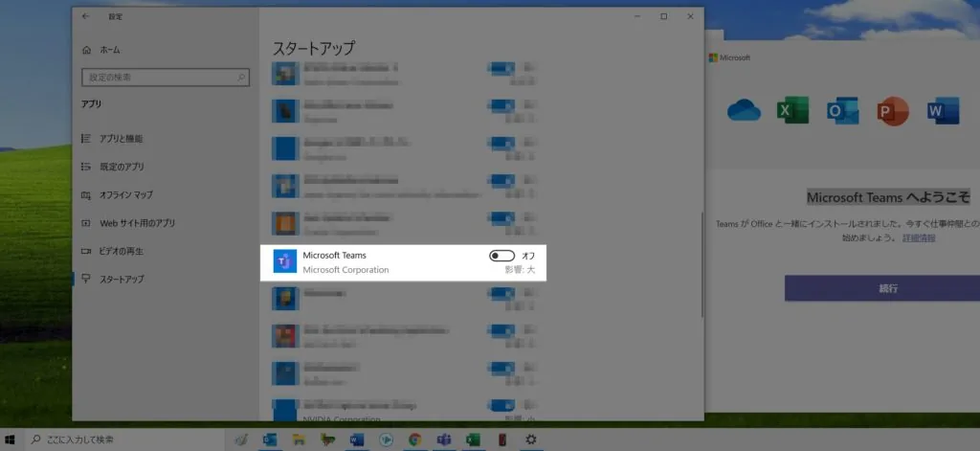Open Outlook from the taskbar
This screenshot has width=980, height=451.
270,440
